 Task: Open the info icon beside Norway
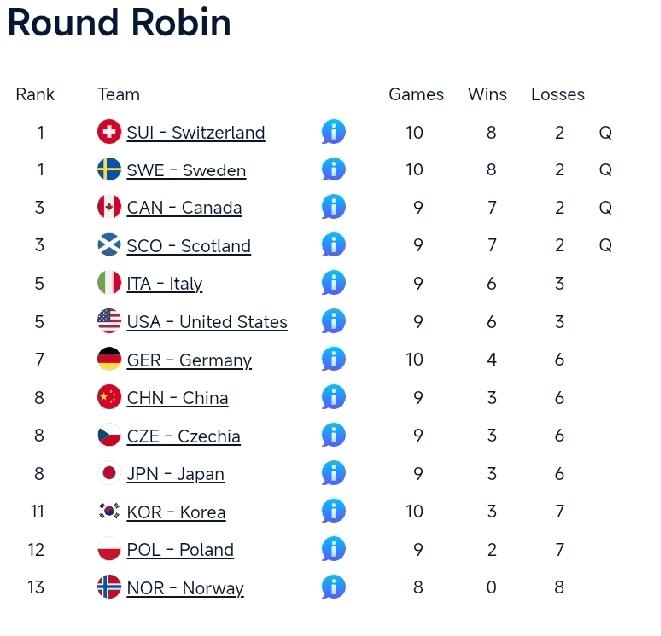click(333, 588)
